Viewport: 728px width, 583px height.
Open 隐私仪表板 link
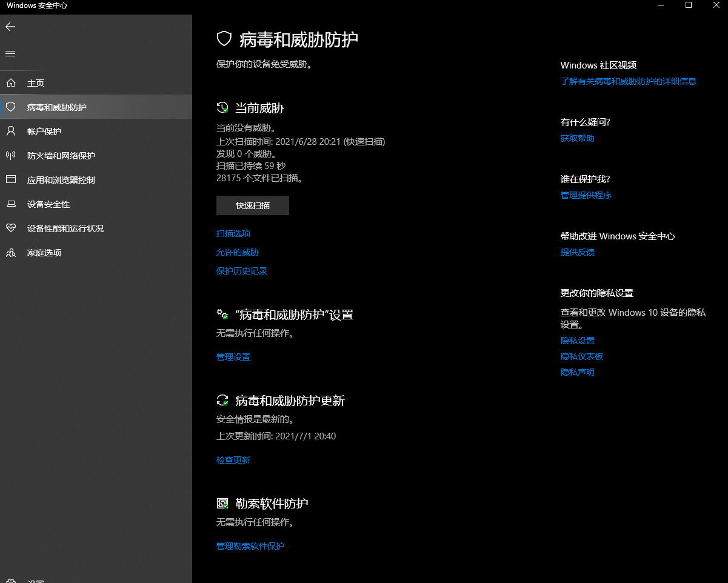coord(582,356)
